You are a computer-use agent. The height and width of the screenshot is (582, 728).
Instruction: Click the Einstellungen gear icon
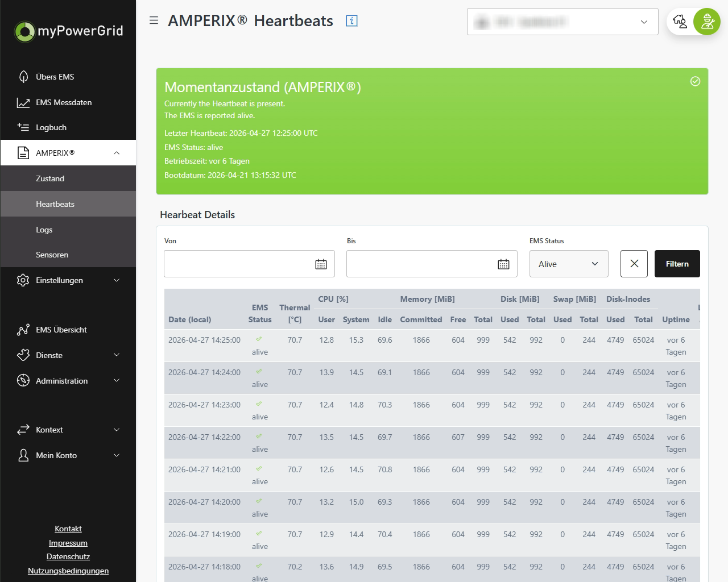point(23,280)
